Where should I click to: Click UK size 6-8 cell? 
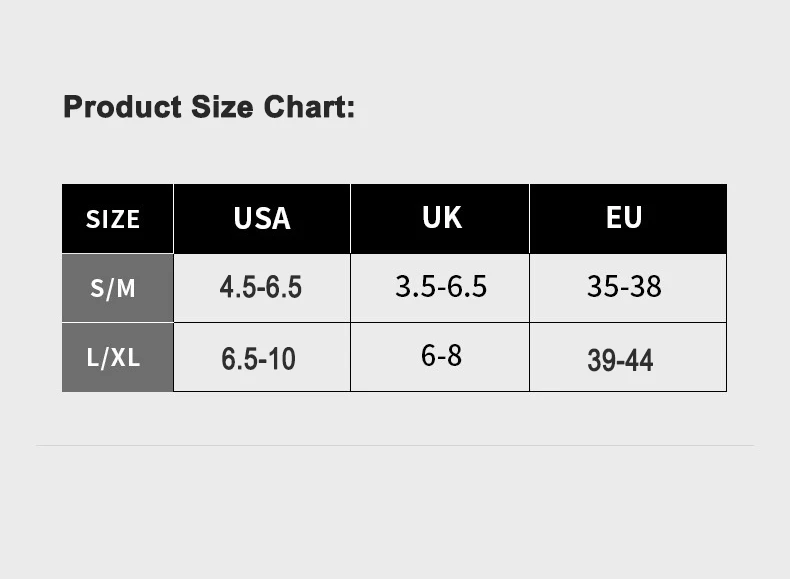[441, 355]
